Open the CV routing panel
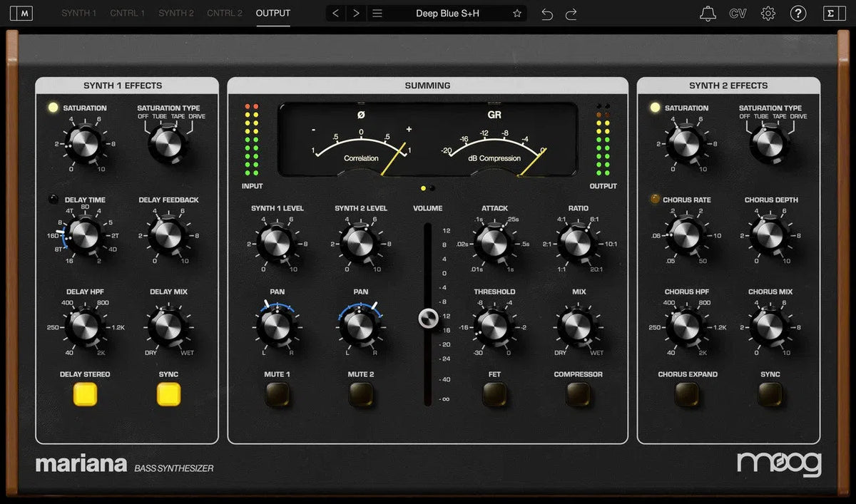The image size is (856, 504). tap(738, 13)
